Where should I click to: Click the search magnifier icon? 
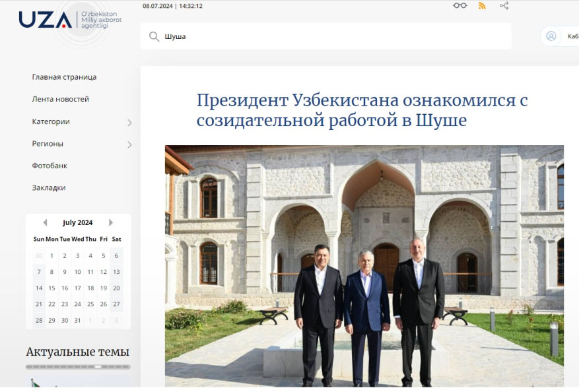(154, 36)
